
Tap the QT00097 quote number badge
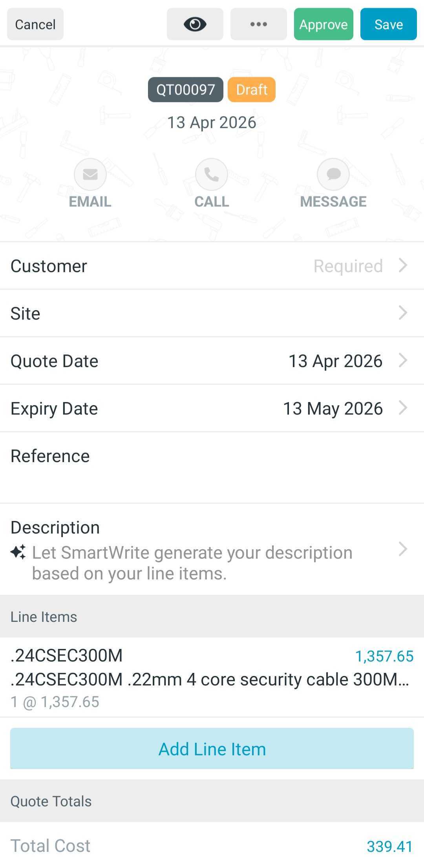click(x=185, y=90)
